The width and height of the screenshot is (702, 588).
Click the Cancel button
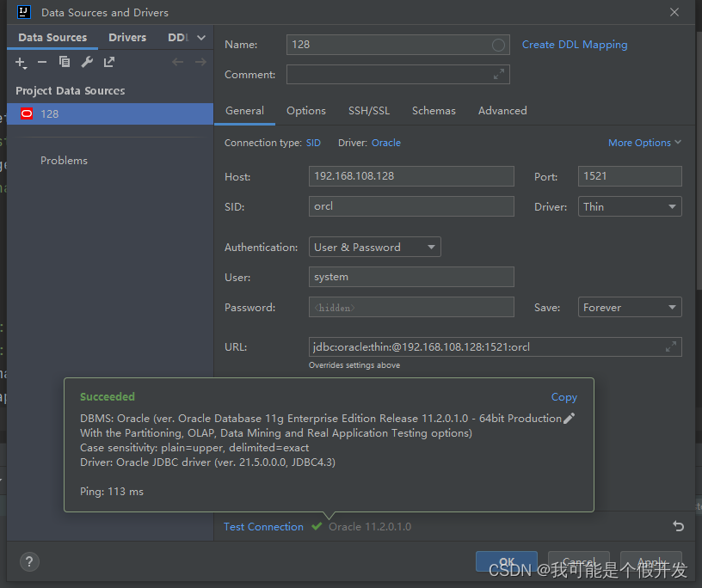[x=578, y=561]
